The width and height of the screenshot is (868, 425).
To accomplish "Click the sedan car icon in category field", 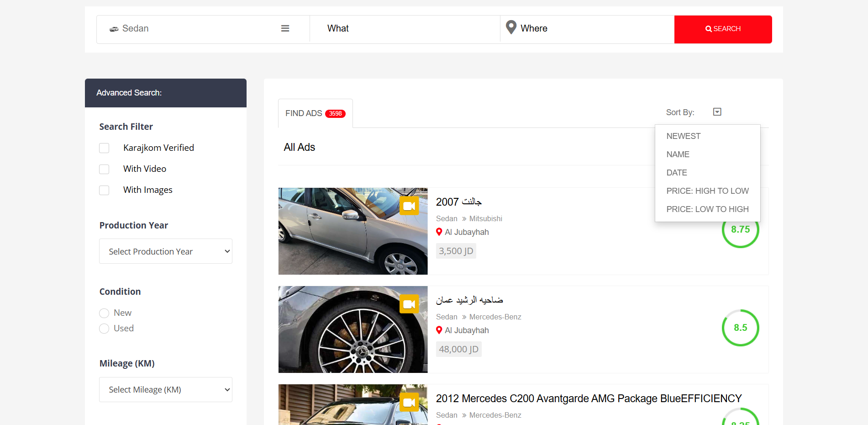I will [x=113, y=28].
